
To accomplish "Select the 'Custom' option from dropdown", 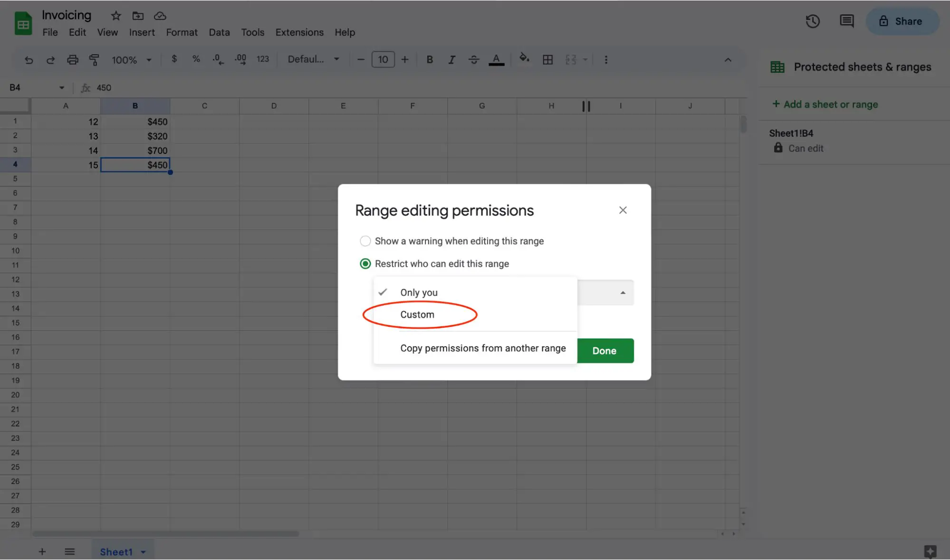I will point(417,314).
